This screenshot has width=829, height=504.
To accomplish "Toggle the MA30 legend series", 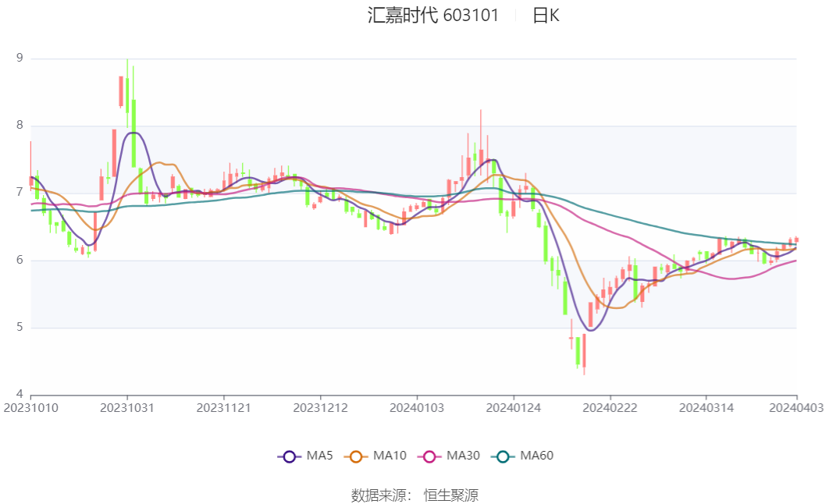I will pos(449,456).
